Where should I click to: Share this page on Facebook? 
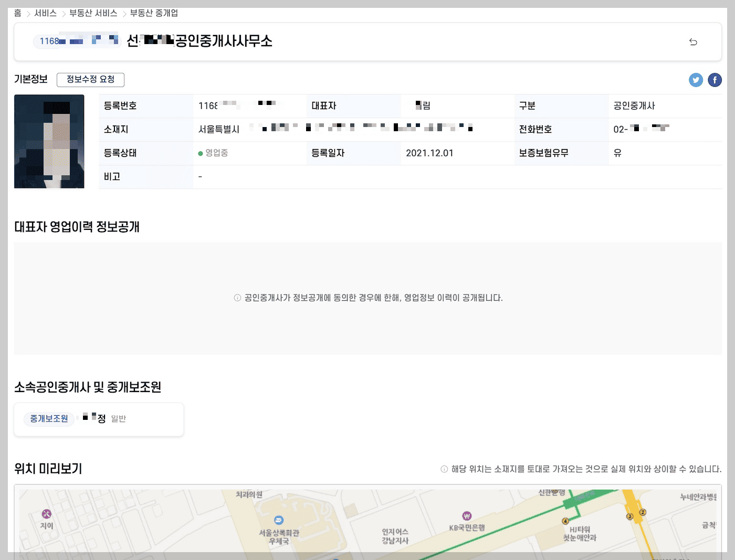point(715,80)
